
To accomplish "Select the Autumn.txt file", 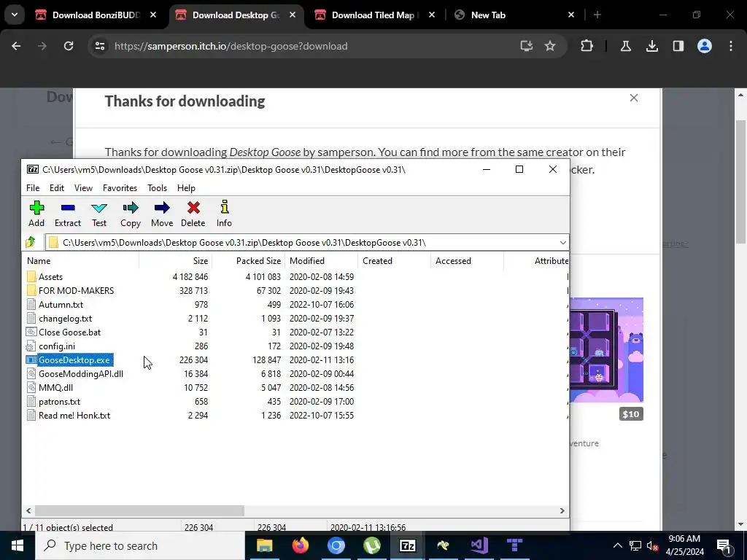I will click(61, 304).
